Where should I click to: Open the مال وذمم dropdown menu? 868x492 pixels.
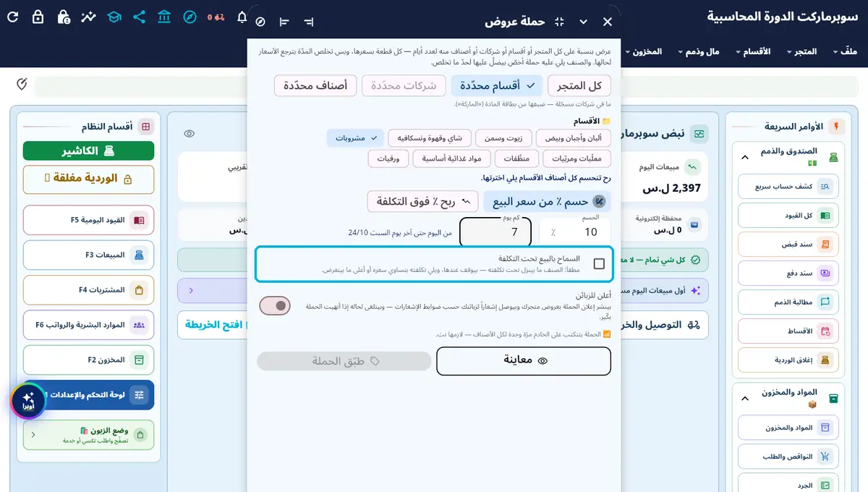coord(699,51)
